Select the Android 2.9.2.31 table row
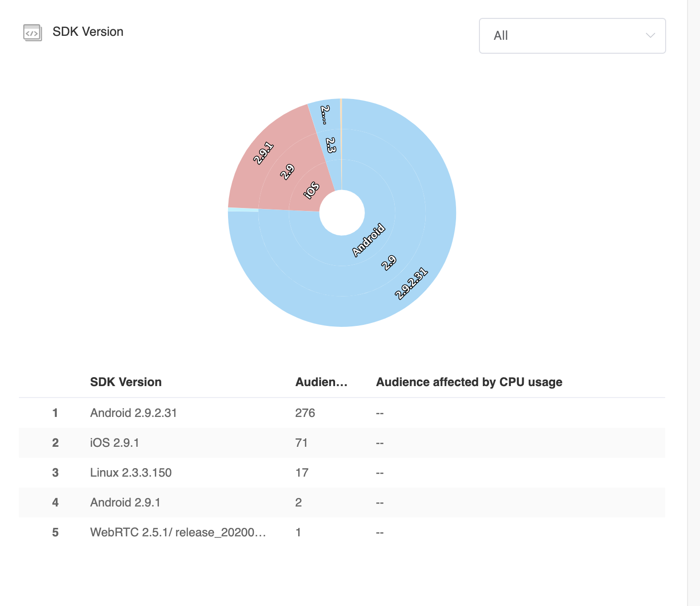Screen dimensions: 700x606 (133, 413)
